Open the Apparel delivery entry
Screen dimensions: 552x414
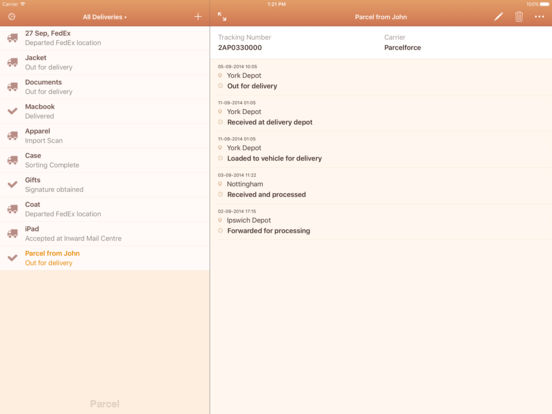(105, 136)
